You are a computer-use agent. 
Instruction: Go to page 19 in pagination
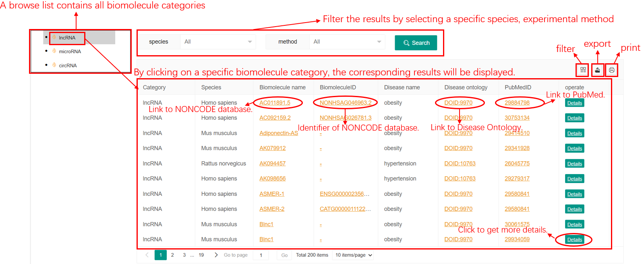(201, 255)
